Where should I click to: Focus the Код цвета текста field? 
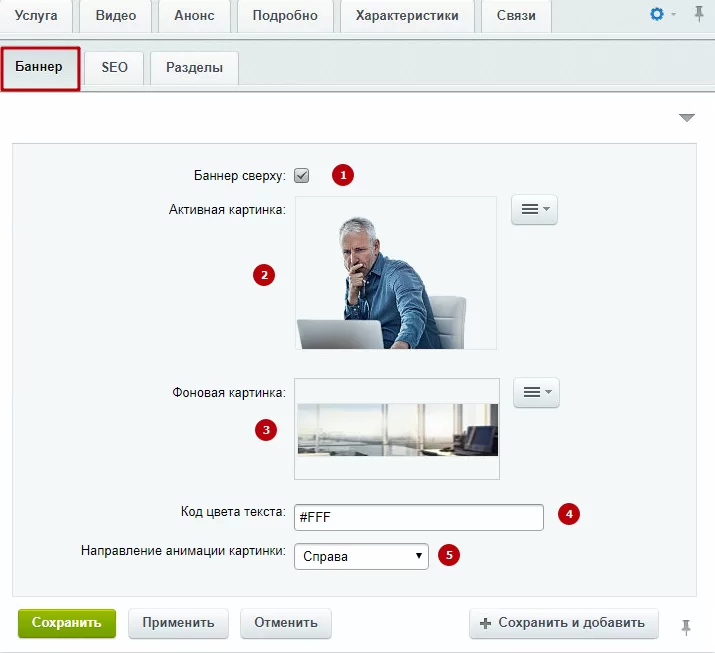tap(419, 517)
